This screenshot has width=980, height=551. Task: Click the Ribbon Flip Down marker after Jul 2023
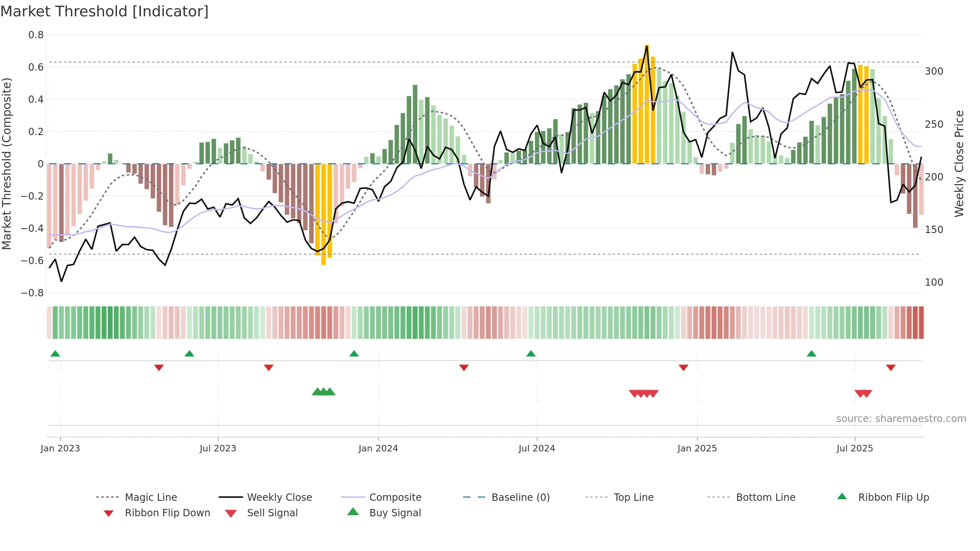point(269,368)
